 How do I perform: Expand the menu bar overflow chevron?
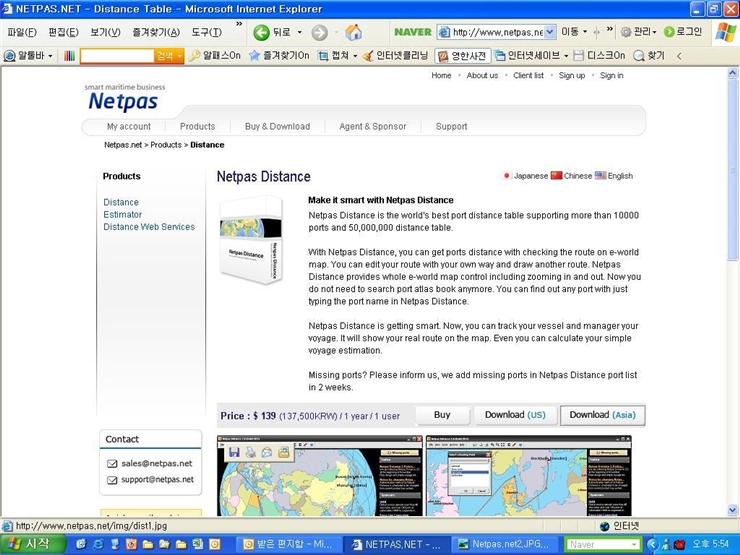[x=239, y=24]
